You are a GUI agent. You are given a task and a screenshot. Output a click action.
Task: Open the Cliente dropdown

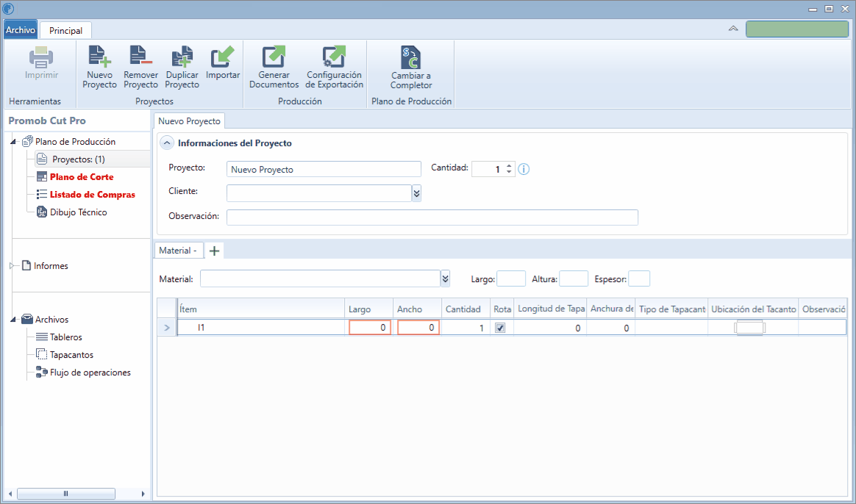(x=416, y=193)
